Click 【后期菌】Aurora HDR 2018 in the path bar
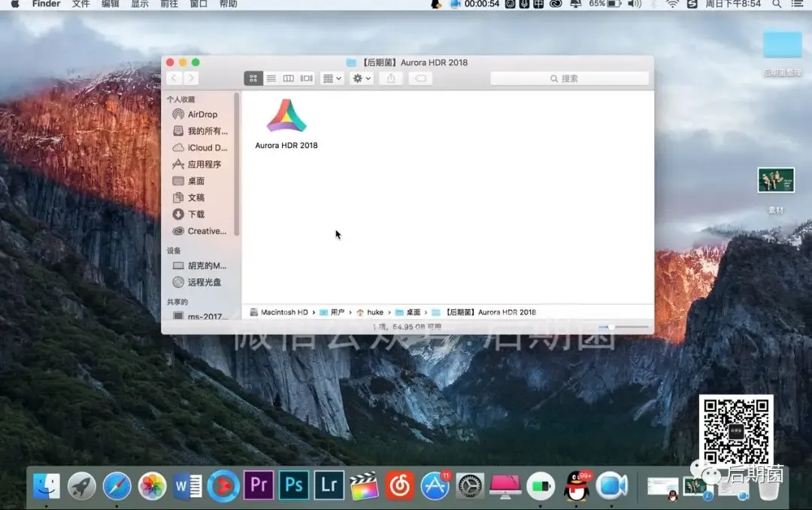This screenshot has height=510, width=812. [x=484, y=312]
